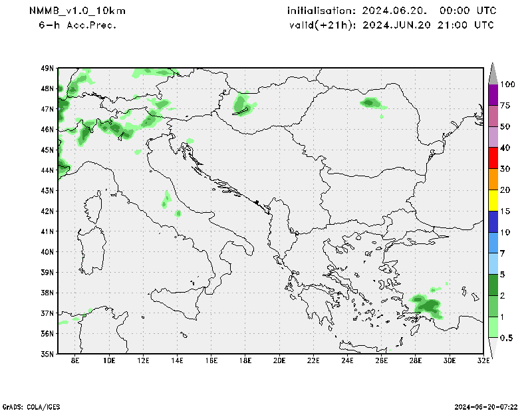The width and height of the screenshot is (532, 411).
Task: Click the dark blue 10–15 legend band
Action: (493, 221)
